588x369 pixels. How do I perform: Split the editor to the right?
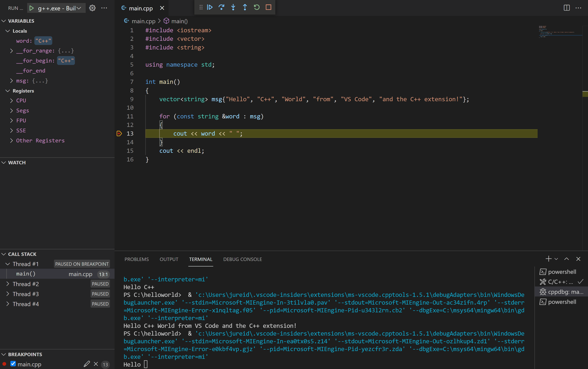(x=566, y=8)
